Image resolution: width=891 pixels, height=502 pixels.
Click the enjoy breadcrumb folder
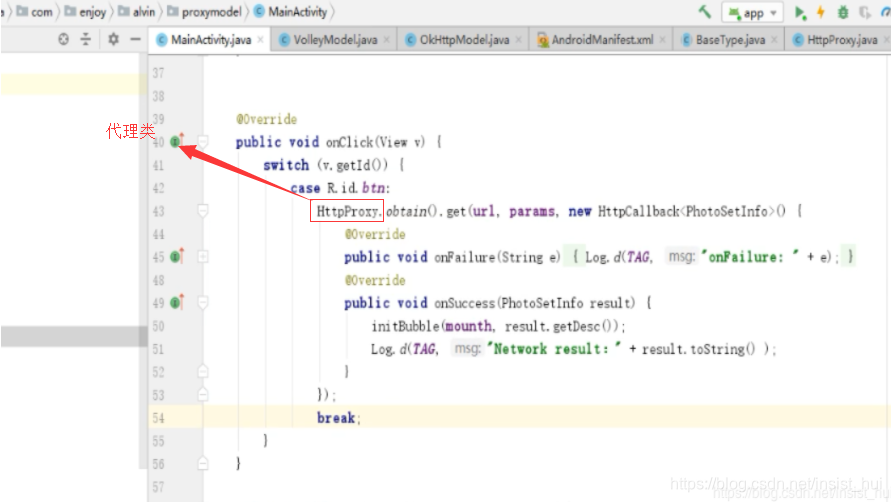85,12
